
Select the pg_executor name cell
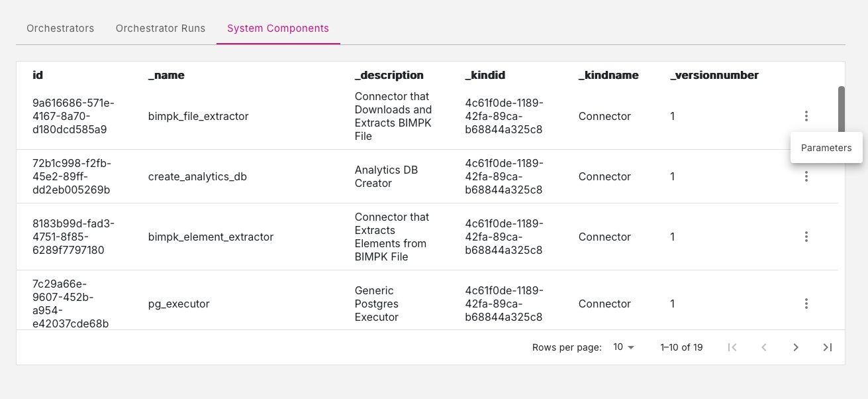[x=179, y=304]
